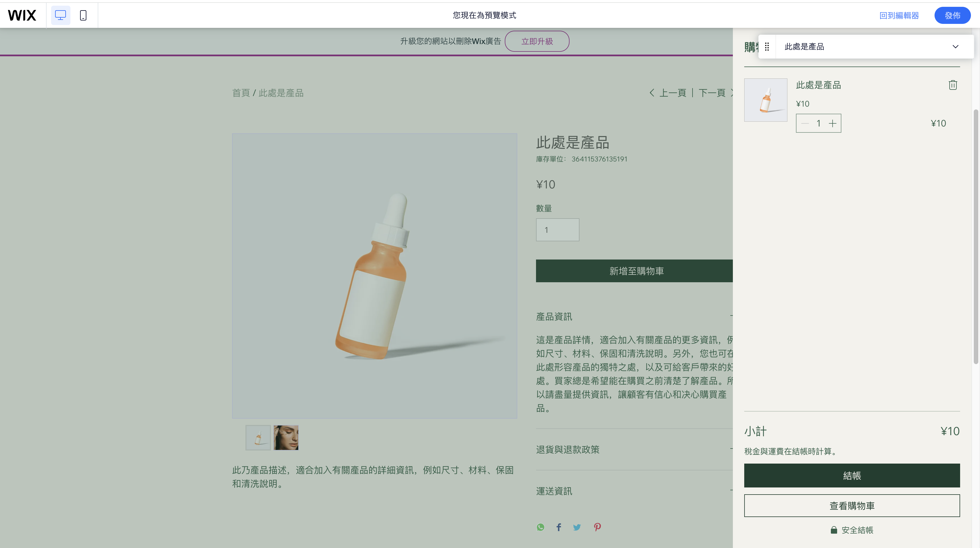Share product via the Pinterest icon
Image resolution: width=980 pixels, height=548 pixels.
point(597,527)
